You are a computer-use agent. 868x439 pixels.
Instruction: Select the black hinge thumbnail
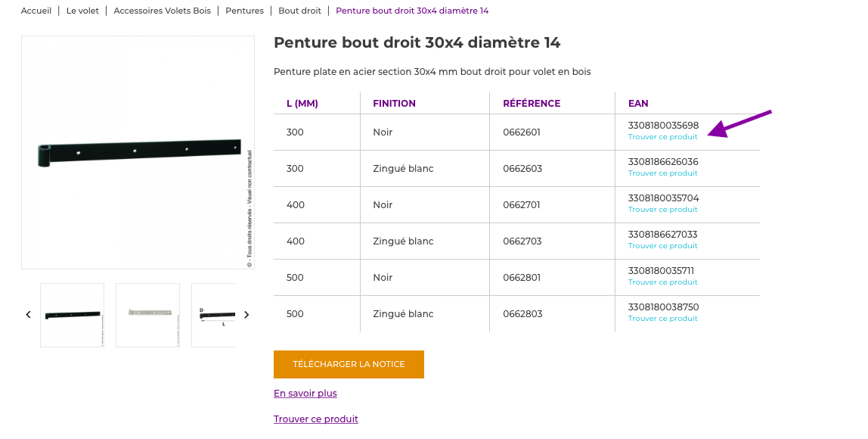(72, 315)
